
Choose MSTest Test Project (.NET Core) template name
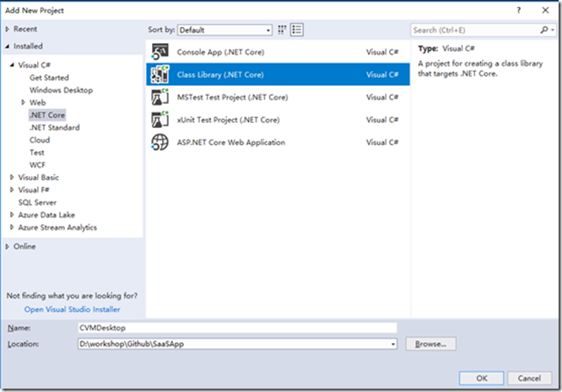pos(232,98)
